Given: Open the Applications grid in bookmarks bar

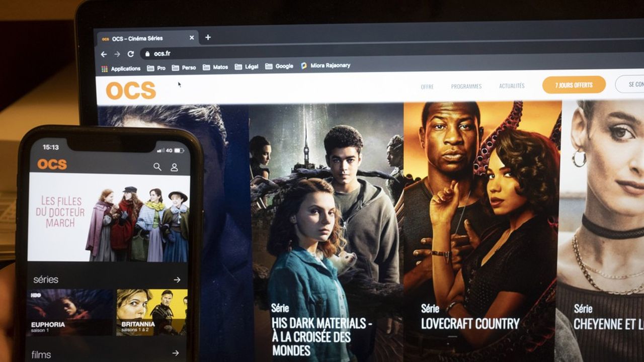Looking at the screenshot, I should pos(121,68).
